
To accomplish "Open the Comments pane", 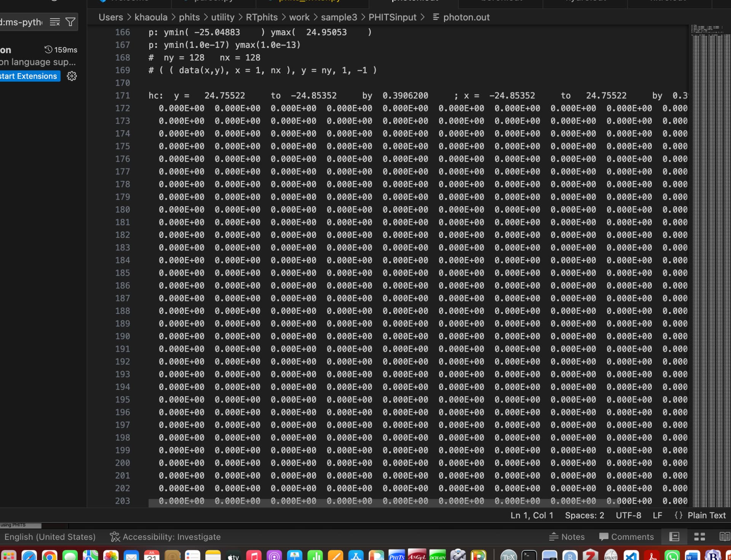I will tap(626, 537).
